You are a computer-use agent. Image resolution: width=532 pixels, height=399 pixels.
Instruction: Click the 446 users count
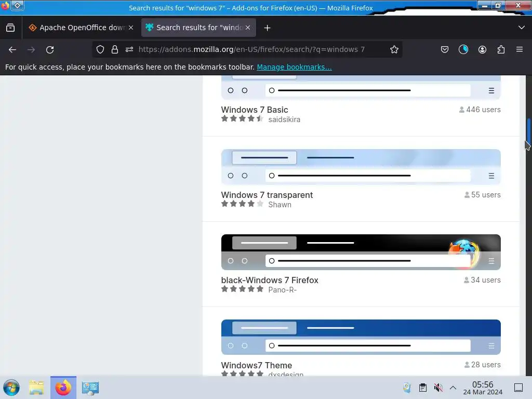pos(480,110)
